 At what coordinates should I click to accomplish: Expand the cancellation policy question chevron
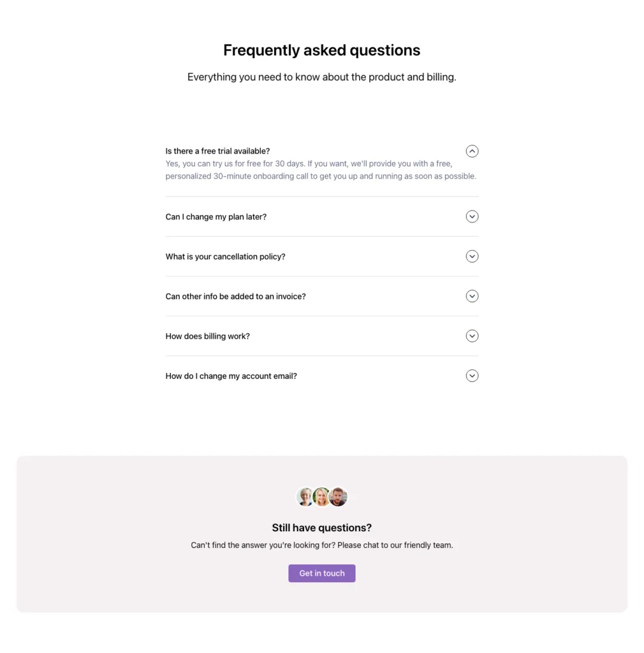[x=472, y=256]
